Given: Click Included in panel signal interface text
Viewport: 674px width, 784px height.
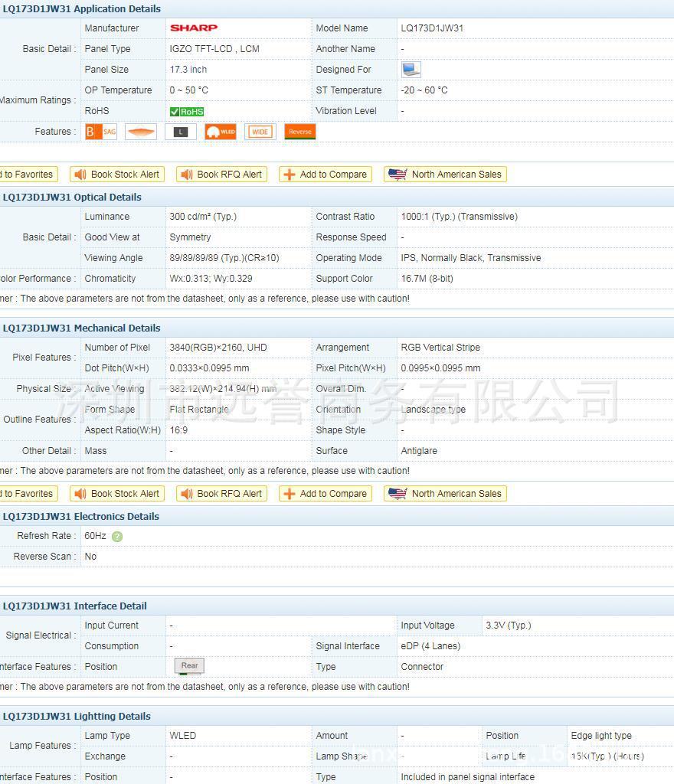Looking at the screenshot, I should pos(467,777).
